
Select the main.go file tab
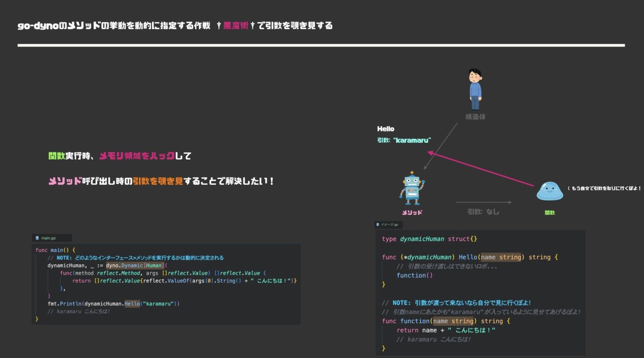pos(52,237)
